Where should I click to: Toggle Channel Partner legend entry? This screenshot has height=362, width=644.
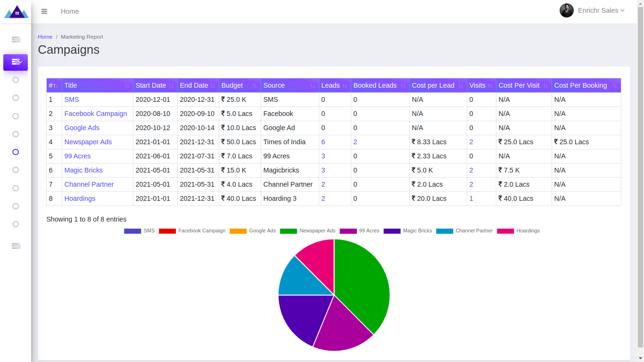tap(464, 231)
